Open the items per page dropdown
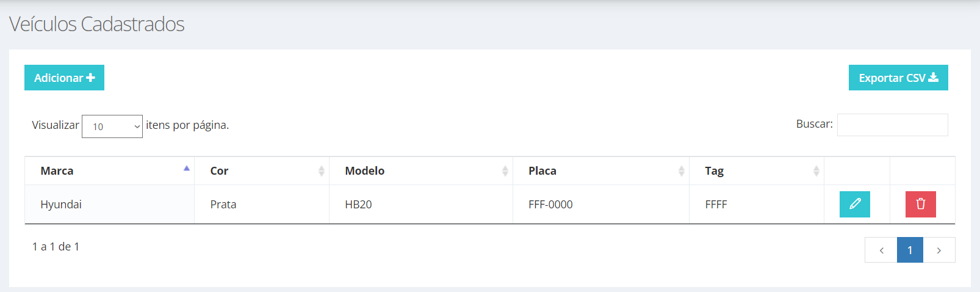Viewport: 980px width, 292px height. pyautogui.click(x=112, y=126)
